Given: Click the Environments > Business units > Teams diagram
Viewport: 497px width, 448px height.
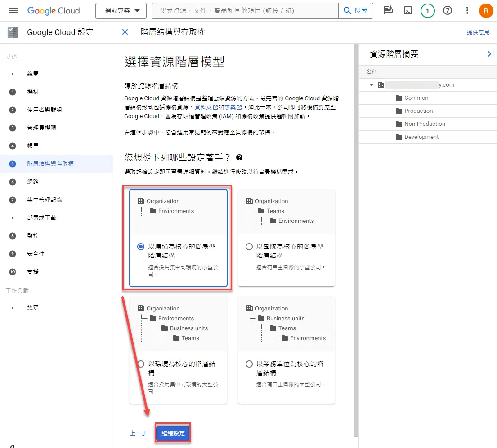Looking at the screenshot, I should click(x=178, y=324).
